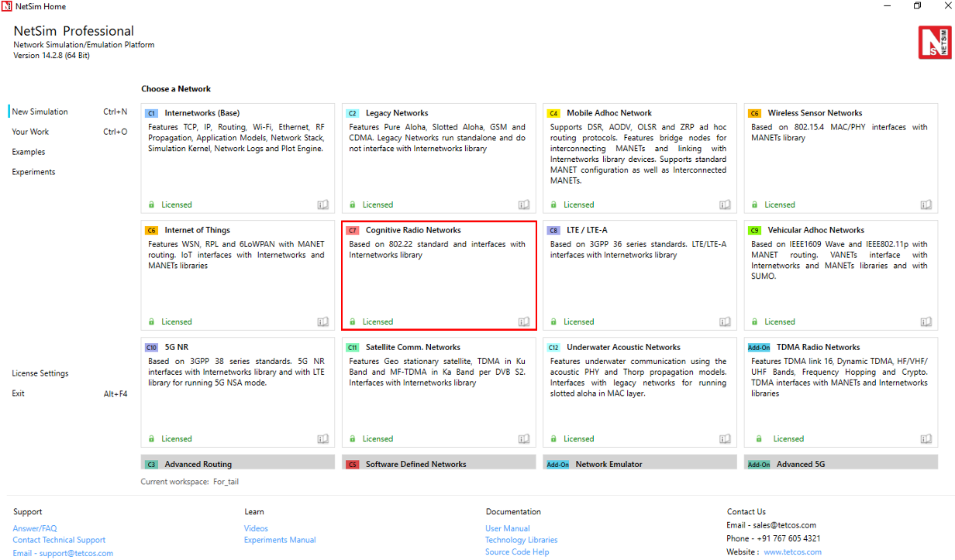
Task: Pick the Software Defined Networks tile
Action: pos(439,464)
